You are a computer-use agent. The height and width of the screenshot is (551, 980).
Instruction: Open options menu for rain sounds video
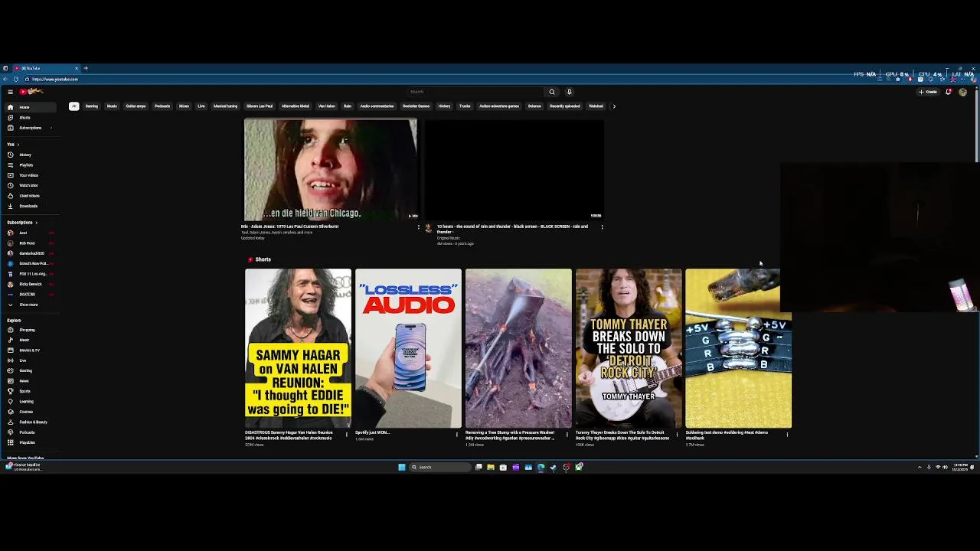pos(602,227)
